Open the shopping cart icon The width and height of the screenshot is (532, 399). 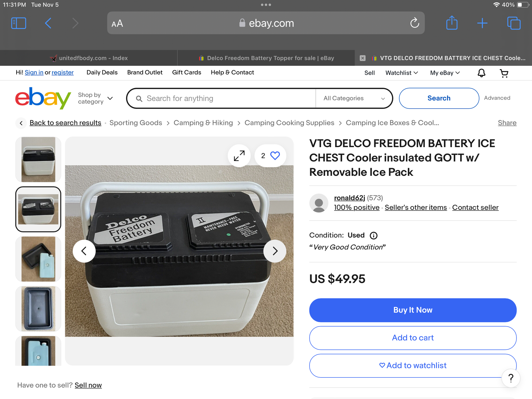click(x=504, y=73)
